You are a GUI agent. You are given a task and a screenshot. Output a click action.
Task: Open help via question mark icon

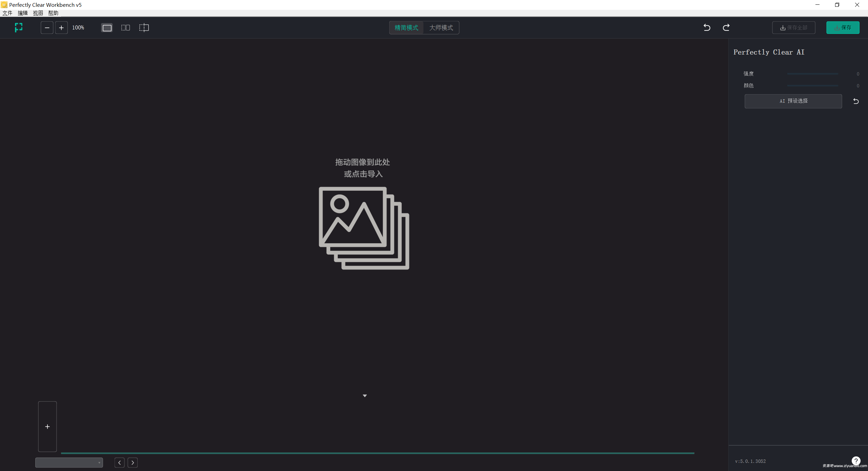point(856,461)
